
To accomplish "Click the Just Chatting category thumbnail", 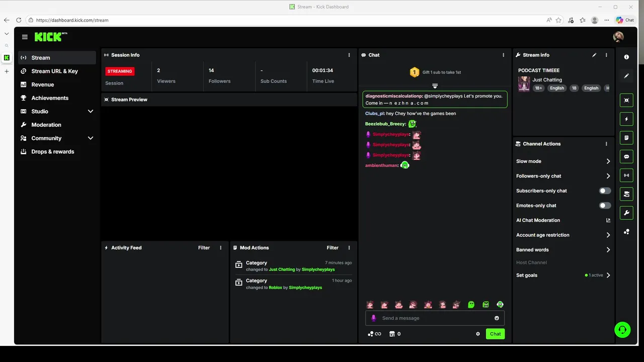I will tap(524, 84).
